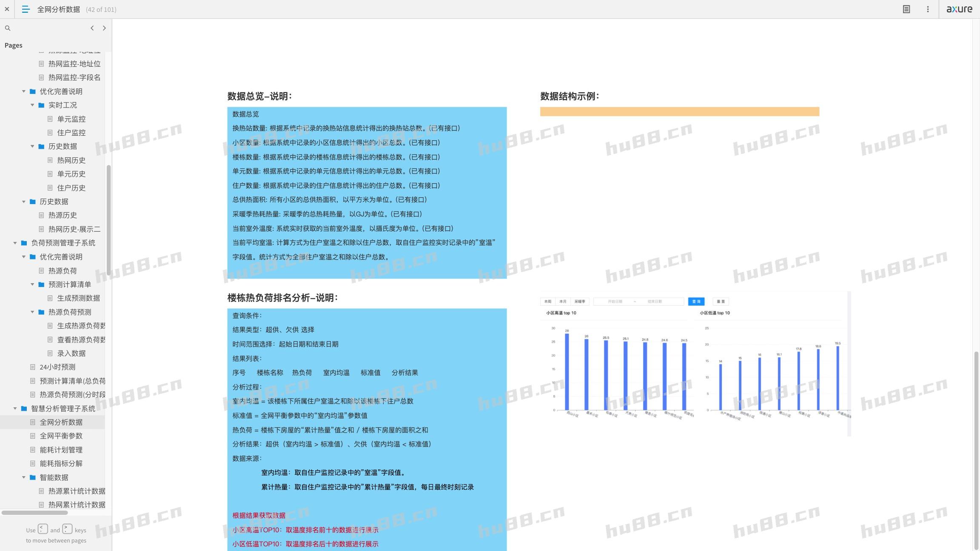Image resolution: width=980 pixels, height=551 pixels.
Task: Go to previous page arrow
Action: 92,28
